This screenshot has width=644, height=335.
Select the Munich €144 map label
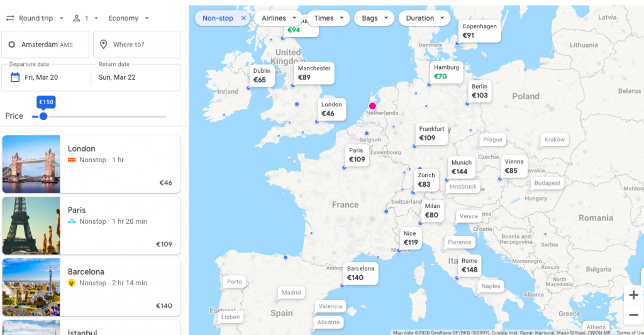coord(461,167)
